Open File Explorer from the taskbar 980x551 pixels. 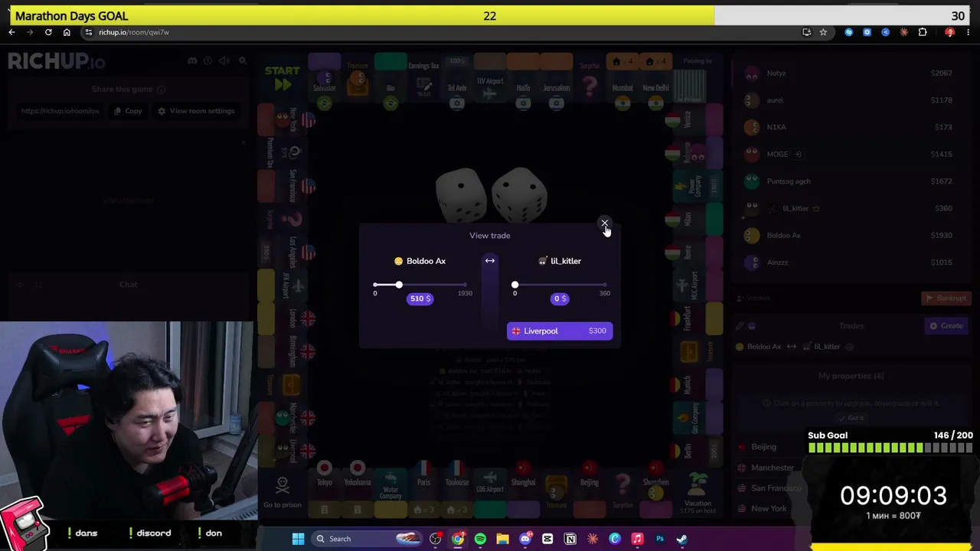(502, 539)
